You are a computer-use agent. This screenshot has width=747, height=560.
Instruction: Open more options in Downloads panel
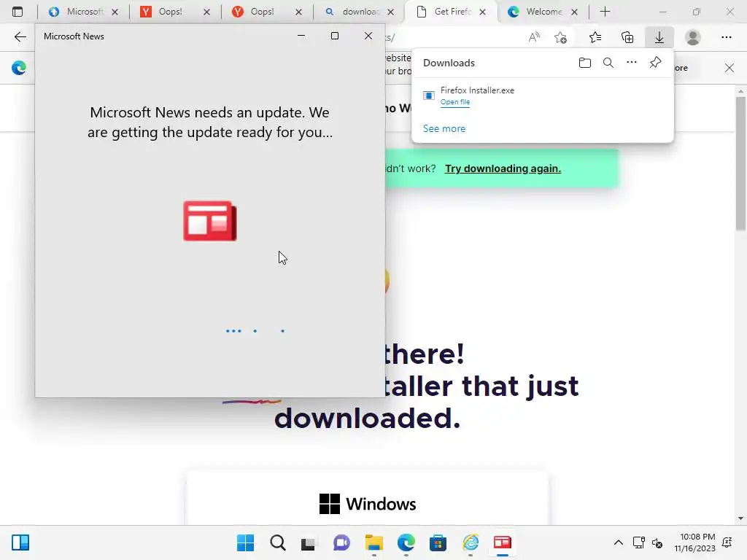point(631,63)
